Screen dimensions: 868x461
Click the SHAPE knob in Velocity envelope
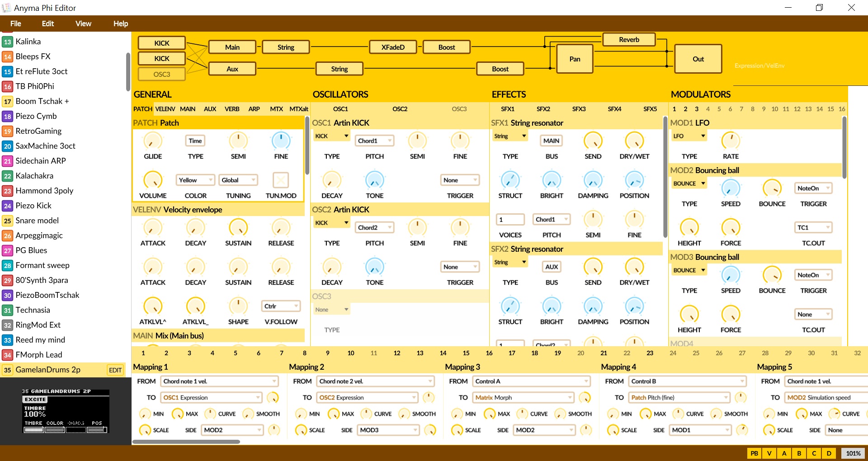click(x=238, y=306)
